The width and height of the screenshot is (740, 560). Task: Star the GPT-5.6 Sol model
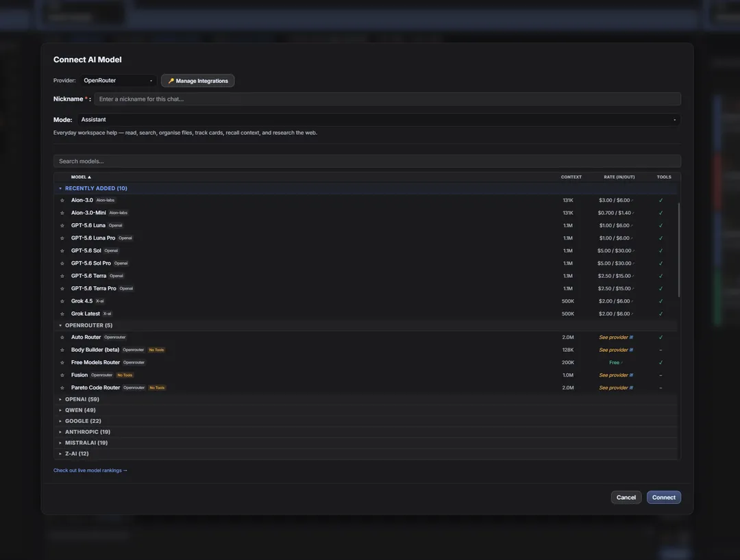[x=62, y=251]
